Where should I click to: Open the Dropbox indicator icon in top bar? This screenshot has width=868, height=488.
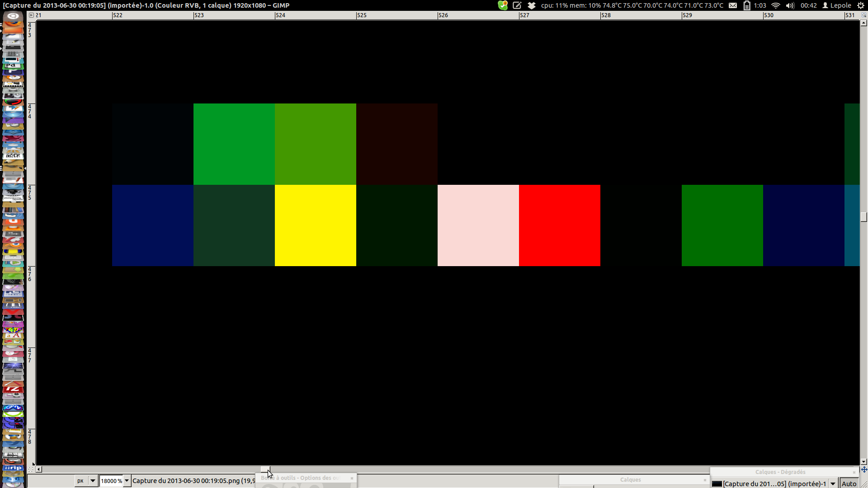(532, 5)
